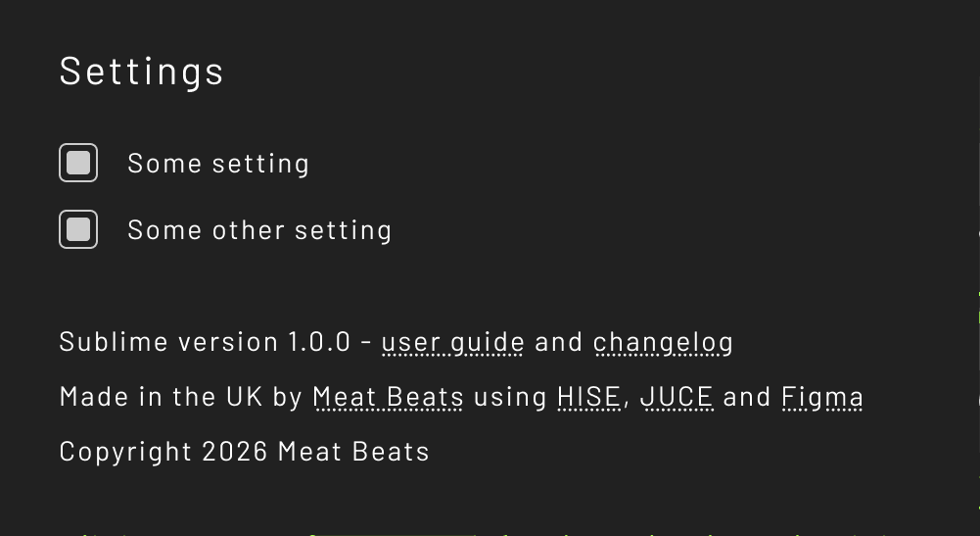Enable the "Some setting" checkbox
The image size is (980, 536).
(x=78, y=163)
